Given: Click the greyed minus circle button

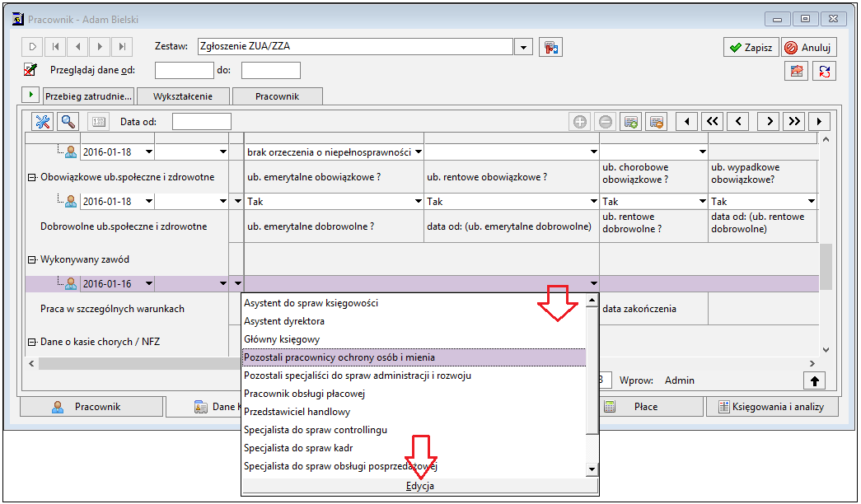Looking at the screenshot, I should tap(605, 121).
